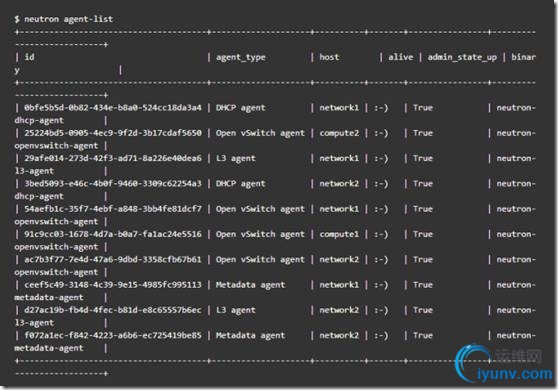Screen dimensions: 558x390
Task: Click "L3 agent" in the d27ac19b row
Action: click(236, 310)
